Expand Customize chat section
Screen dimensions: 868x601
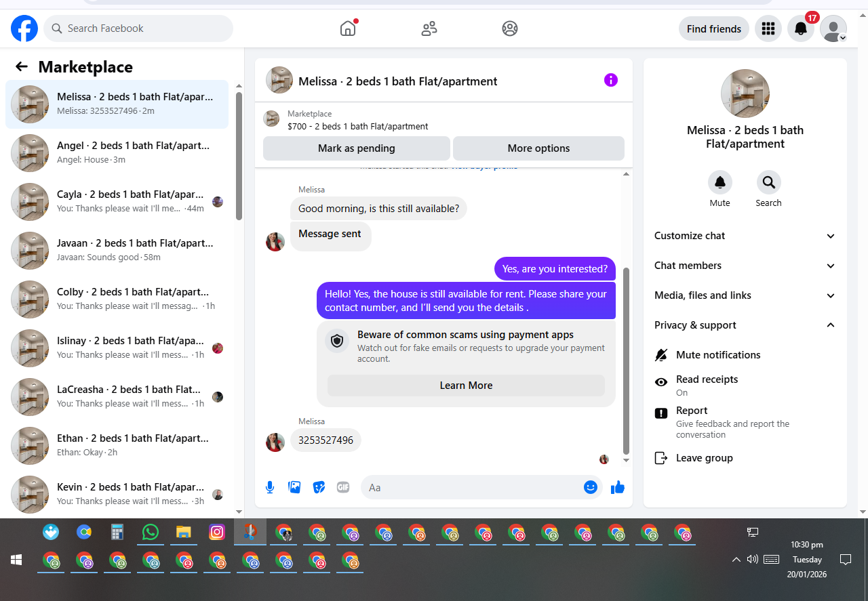[745, 236]
